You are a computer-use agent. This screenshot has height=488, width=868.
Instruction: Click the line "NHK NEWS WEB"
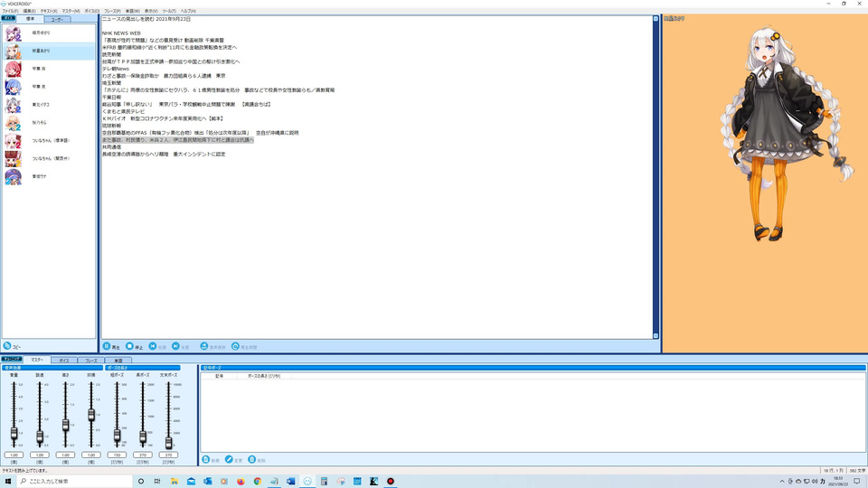[121, 33]
